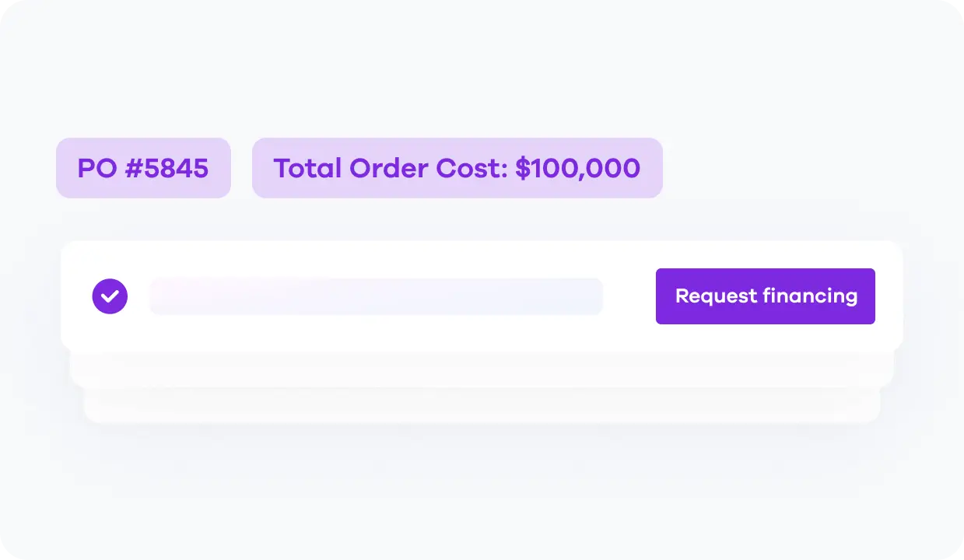Click the top white card left of checkmark
The image size is (964, 560).
click(x=76, y=296)
